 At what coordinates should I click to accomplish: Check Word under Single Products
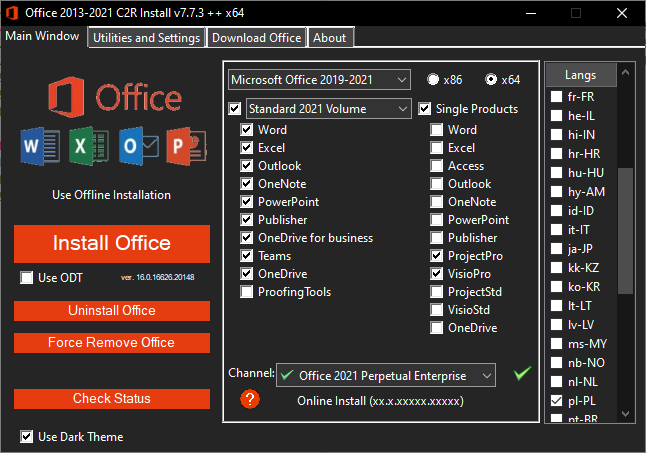pos(437,130)
